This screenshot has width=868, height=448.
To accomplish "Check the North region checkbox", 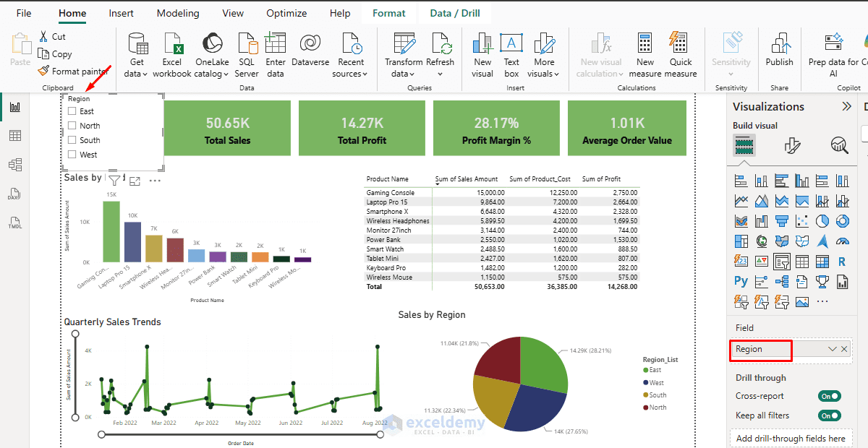I will click(x=72, y=126).
